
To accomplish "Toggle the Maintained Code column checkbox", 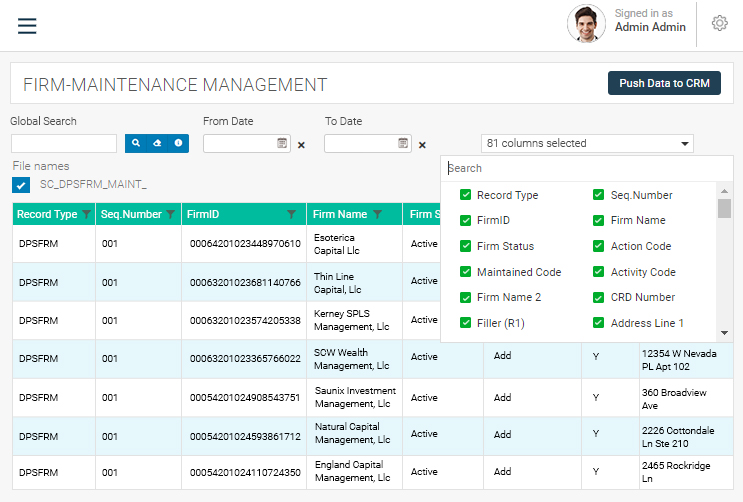I will click(465, 272).
